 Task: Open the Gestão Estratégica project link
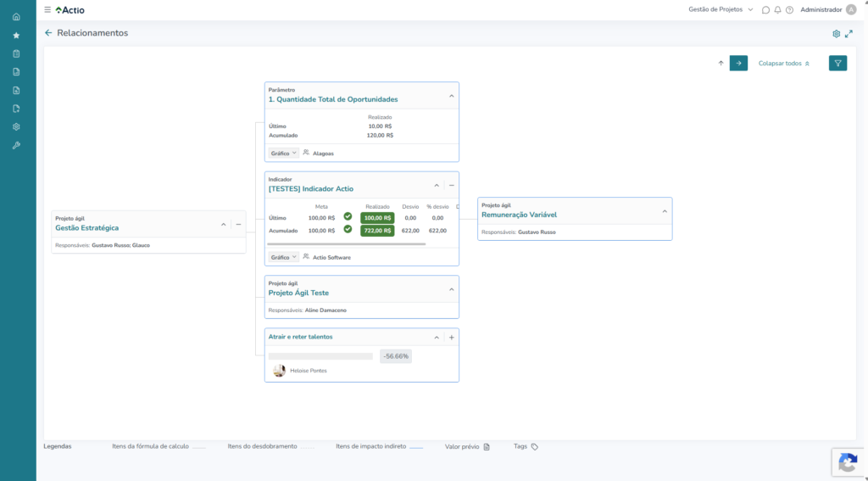point(87,227)
